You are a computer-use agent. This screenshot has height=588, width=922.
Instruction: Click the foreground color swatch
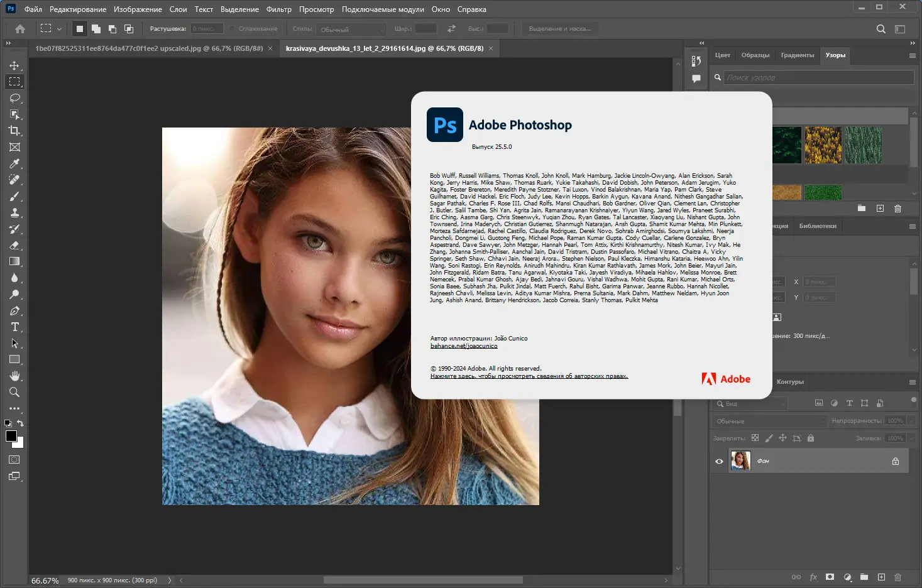point(11,436)
